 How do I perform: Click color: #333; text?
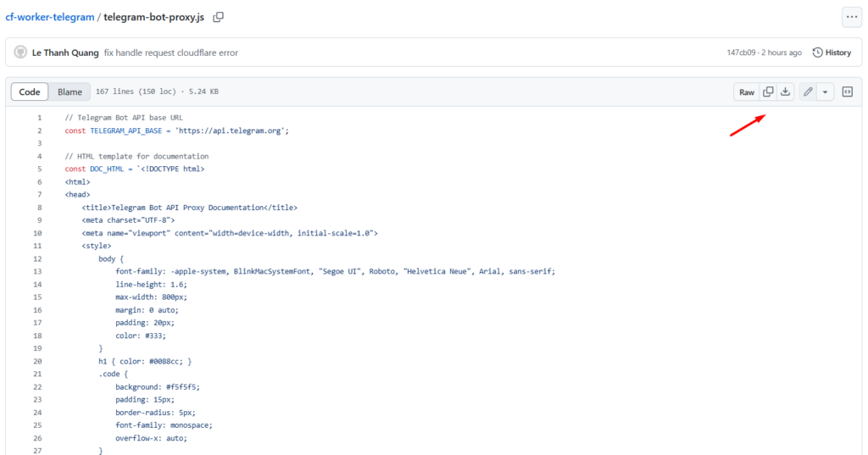141,336
